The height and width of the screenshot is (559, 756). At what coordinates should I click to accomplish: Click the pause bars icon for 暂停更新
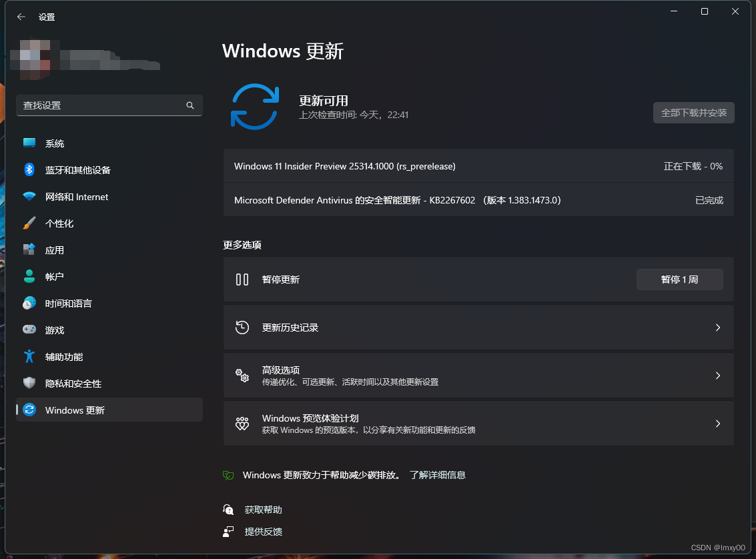pos(242,279)
